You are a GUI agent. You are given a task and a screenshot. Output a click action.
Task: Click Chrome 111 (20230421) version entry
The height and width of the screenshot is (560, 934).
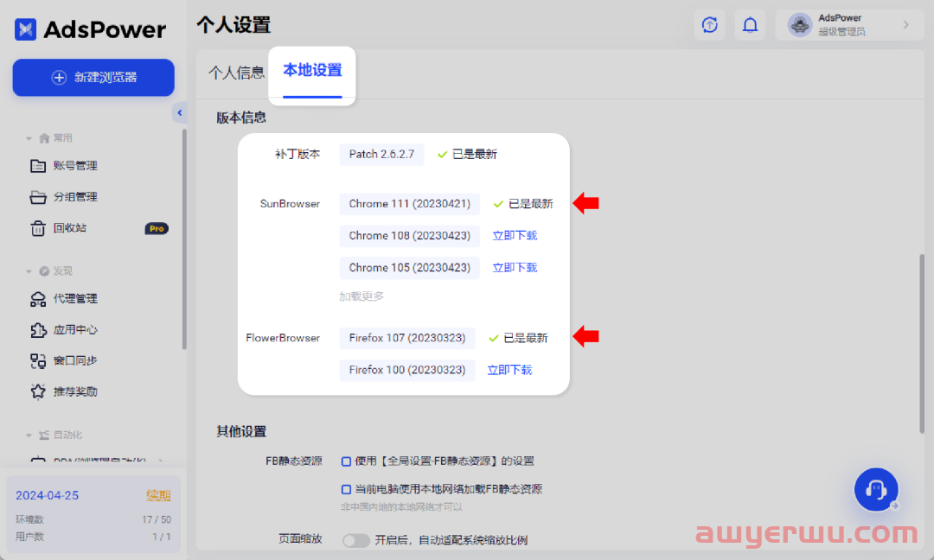(410, 204)
